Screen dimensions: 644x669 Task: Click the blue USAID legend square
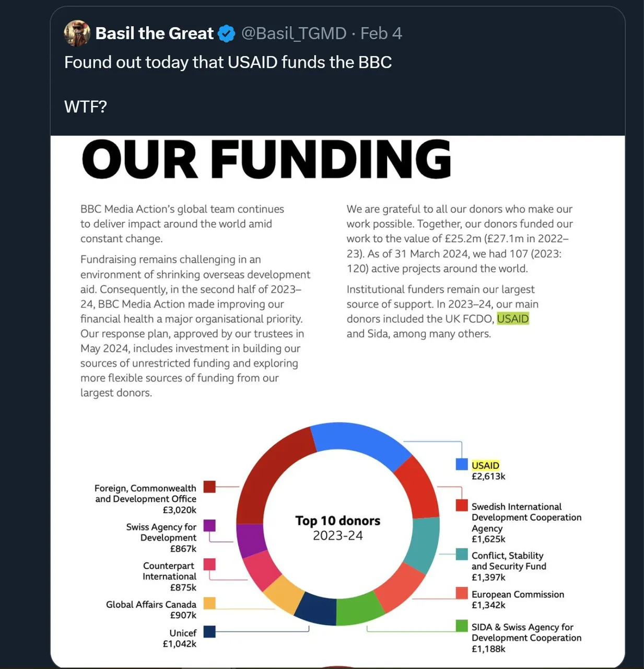click(462, 464)
